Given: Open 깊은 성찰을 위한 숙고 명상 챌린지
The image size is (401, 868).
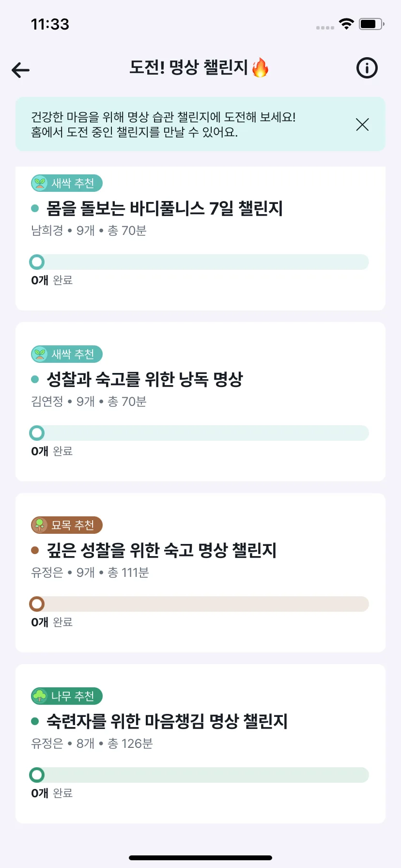Looking at the screenshot, I should pyautogui.click(x=161, y=550).
